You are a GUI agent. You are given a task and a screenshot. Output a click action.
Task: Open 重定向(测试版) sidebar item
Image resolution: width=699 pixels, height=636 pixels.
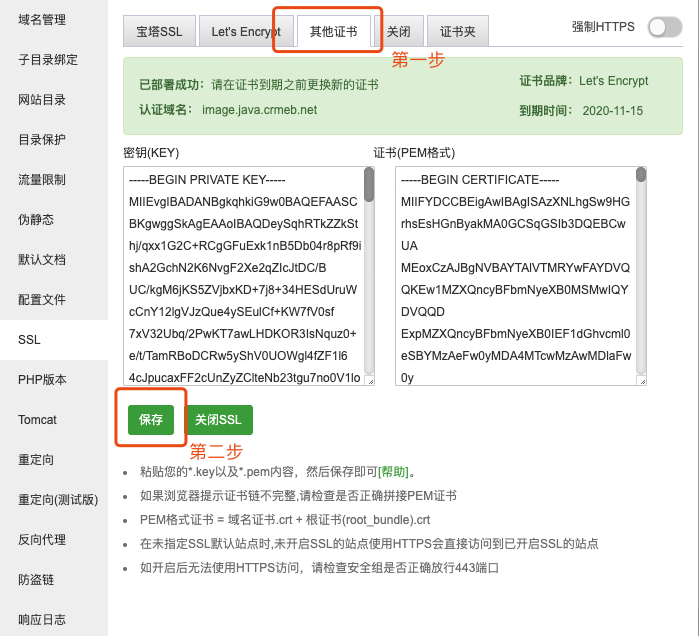tap(58, 500)
